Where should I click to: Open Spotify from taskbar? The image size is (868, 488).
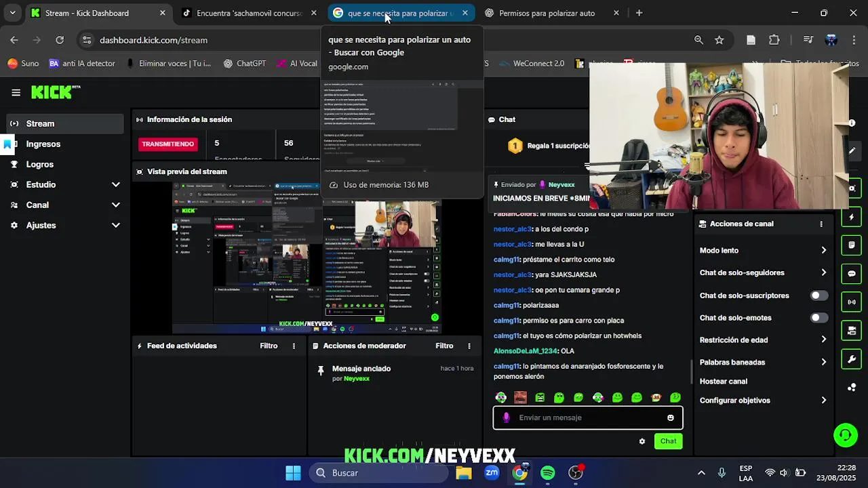pos(548,472)
